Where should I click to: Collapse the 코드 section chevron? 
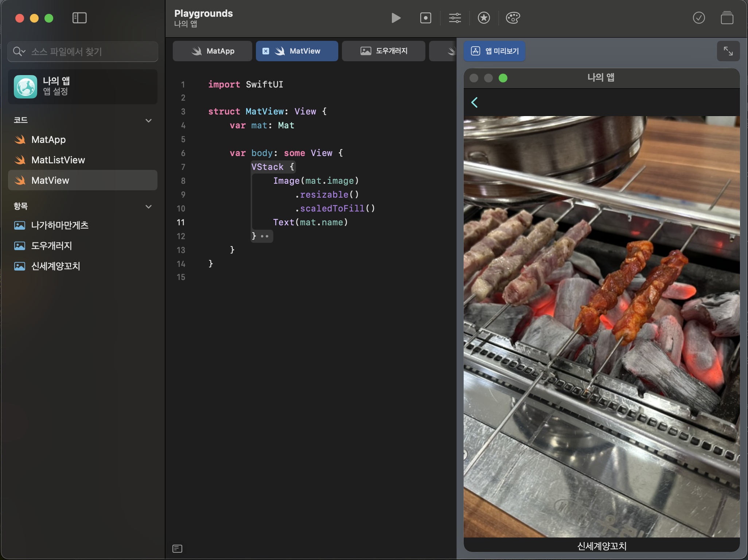pyautogui.click(x=148, y=121)
